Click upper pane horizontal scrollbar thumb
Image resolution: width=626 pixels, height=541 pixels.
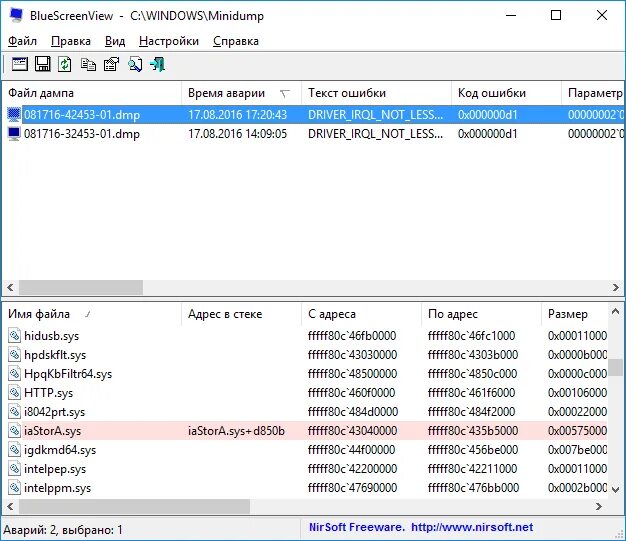[x=81, y=287]
